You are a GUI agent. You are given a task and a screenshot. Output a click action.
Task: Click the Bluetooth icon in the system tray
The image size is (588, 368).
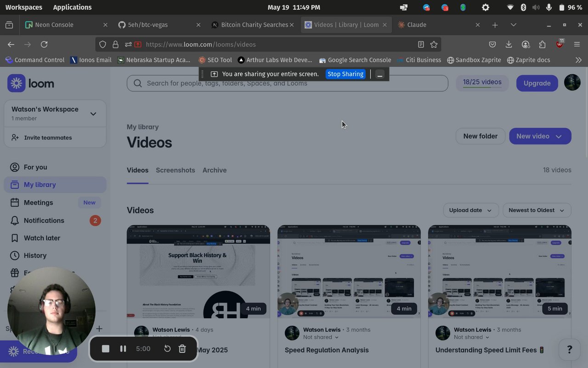pos(523,7)
